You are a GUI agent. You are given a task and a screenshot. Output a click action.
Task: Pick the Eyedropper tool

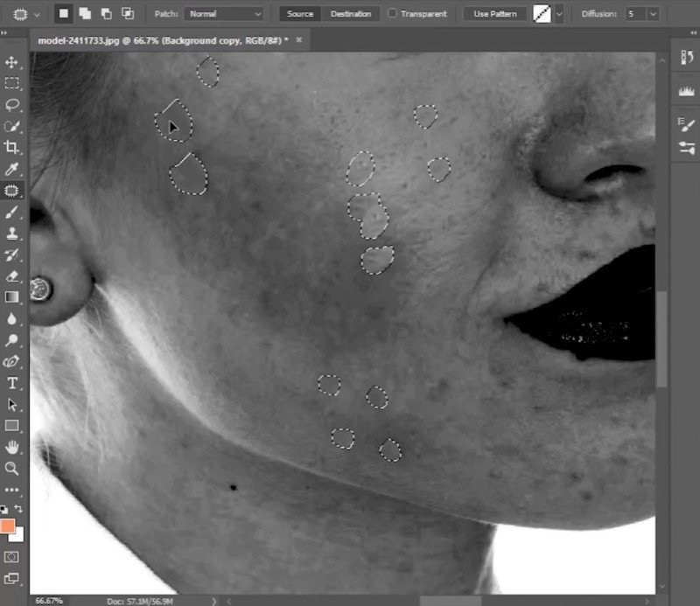tap(12, 169)
